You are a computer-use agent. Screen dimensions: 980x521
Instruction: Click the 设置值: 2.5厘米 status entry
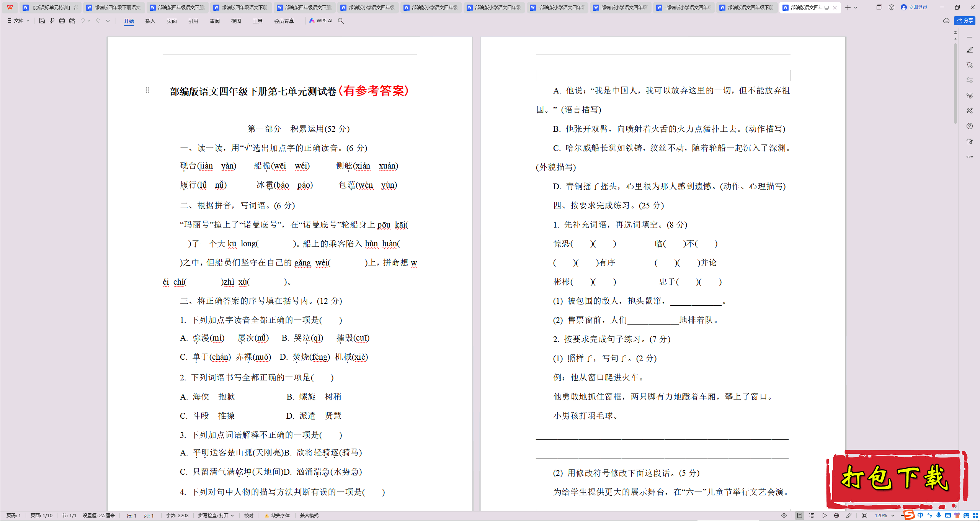tap(99, 516)
